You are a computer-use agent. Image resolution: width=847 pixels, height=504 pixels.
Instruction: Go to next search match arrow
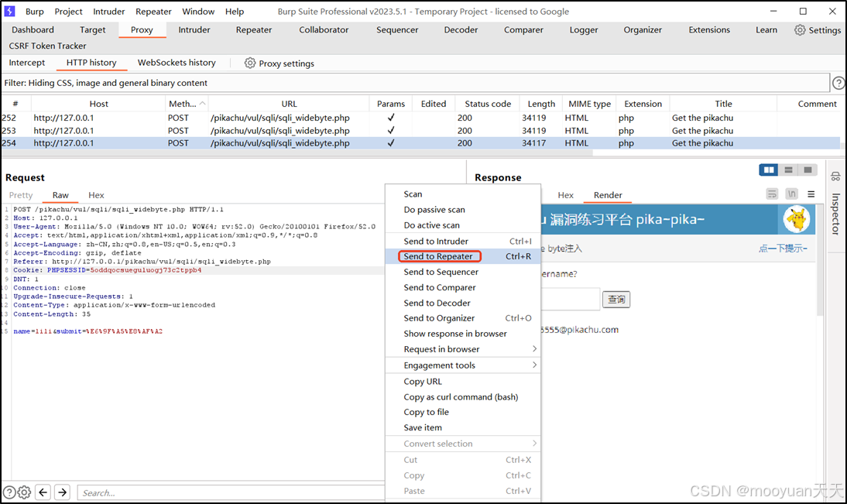click(63, 492)
